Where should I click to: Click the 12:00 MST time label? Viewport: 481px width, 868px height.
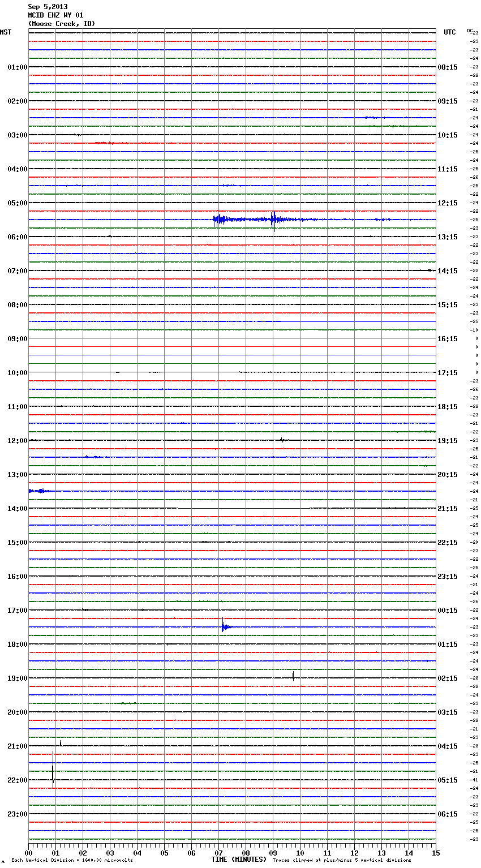[x=17, y=441]
